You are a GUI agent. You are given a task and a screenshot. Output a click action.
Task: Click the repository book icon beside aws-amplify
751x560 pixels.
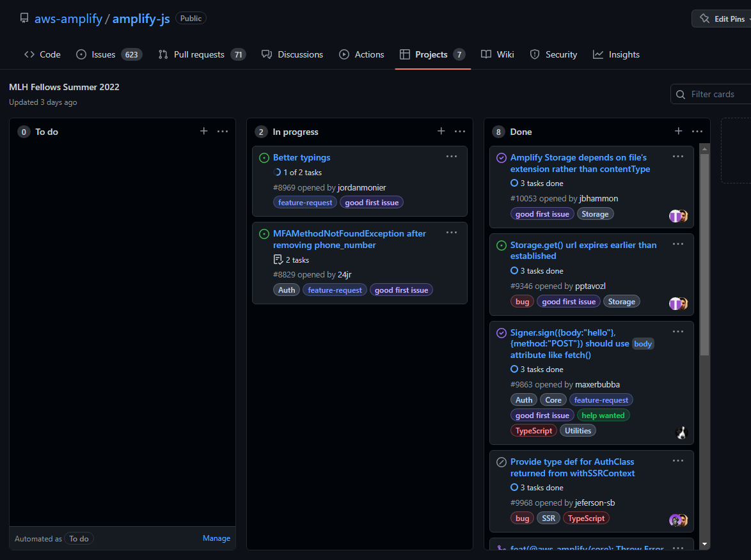pyautogui.click(x=24, y=18)
